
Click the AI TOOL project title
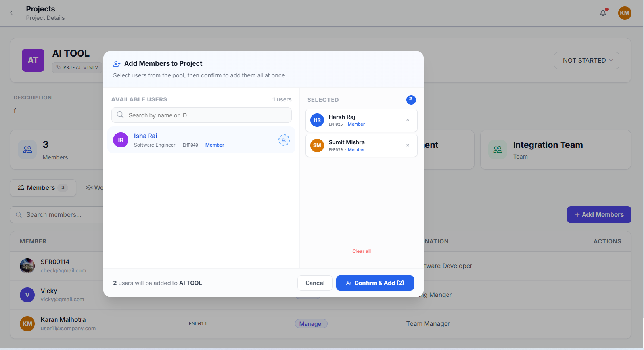[x=71, y=54]
